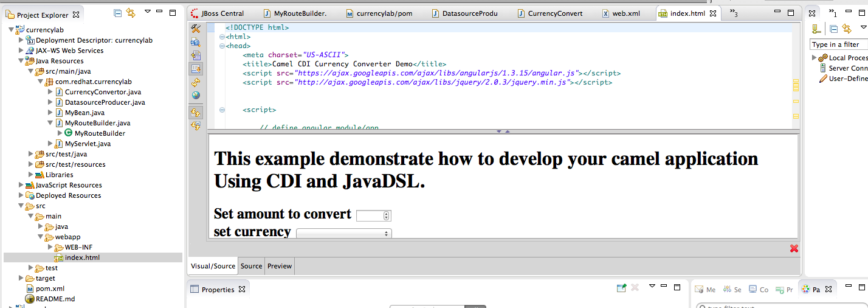Screen dimensions: 868x308
Task: Expand the Libraries node
Action: click(x=31, y=175)
